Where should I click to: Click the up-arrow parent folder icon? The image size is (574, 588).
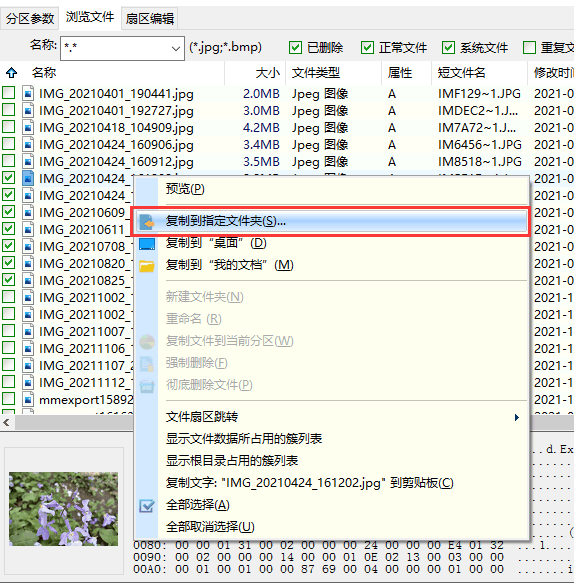[x=12, y=73]
